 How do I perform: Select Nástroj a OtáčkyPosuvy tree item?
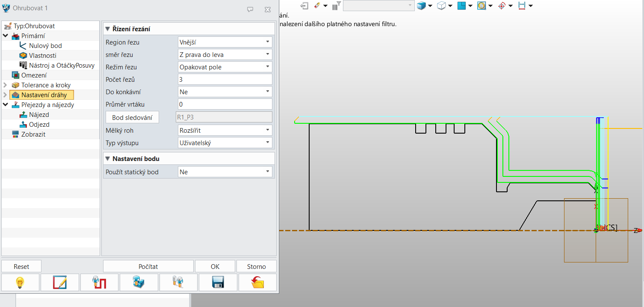62,65
